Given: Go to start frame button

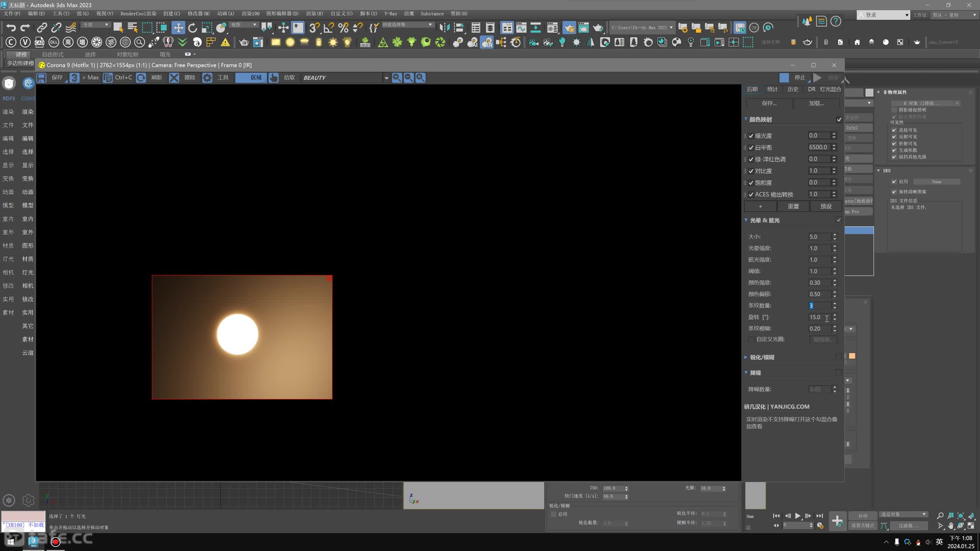Looking at the screenshot, I should [776, 516].
